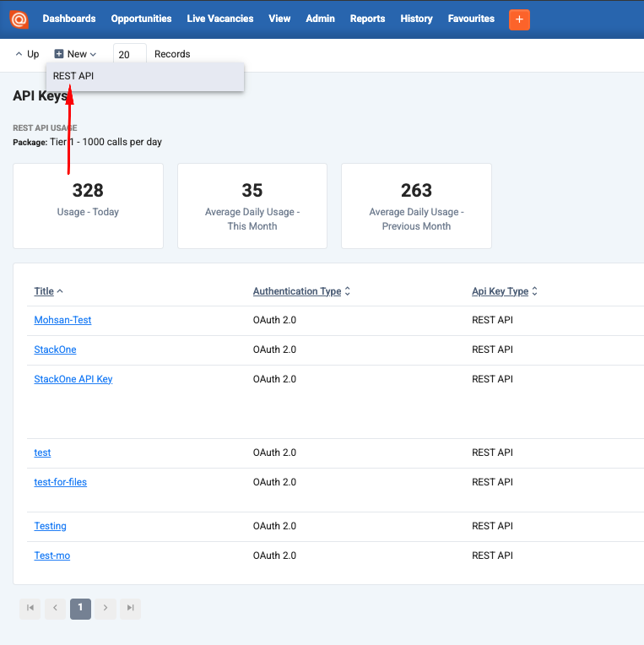Viewport: 644px width, 645px height.
Task: Go to next page arrow
Action: (106, 608)
